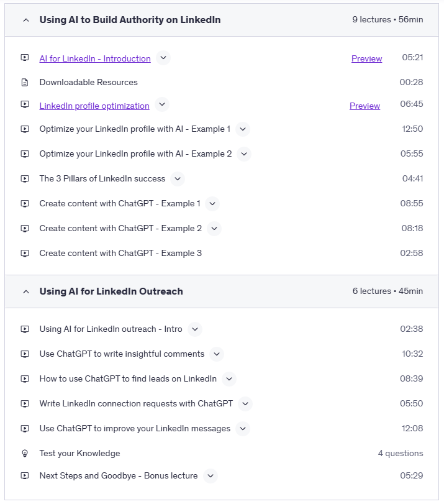Click the Preview link beside "LinkedIn profile optimization"
The image size is (444, 504).
(x=365, y=106)
